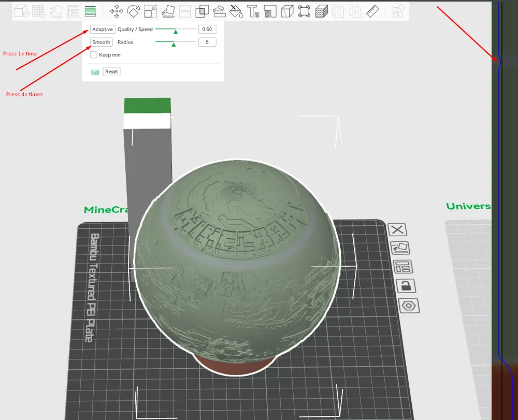Toggle the green Variable layer height tool

click(90, 11)
